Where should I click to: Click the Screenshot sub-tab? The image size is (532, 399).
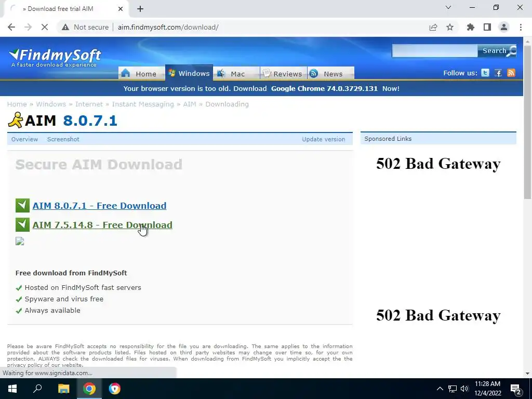pos(63,139)
